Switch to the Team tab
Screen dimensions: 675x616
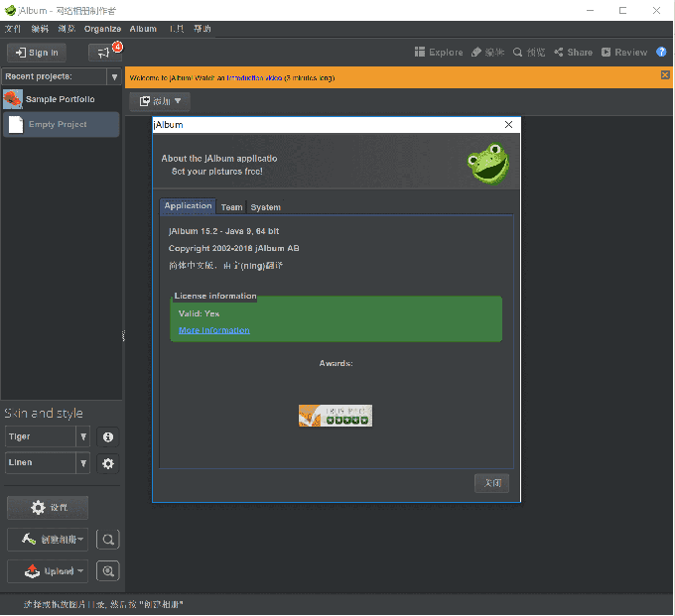(x=231, y=207)
